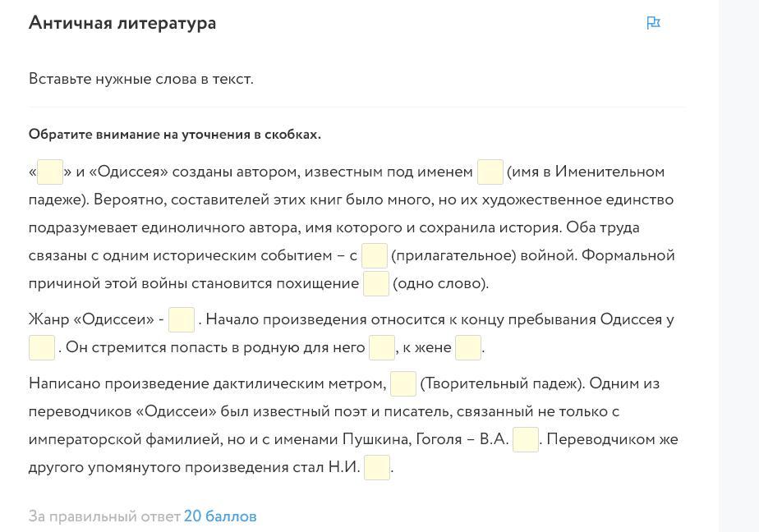
Task: Click the blank before «Он стремится попасть»
Action: pyautogui.click(x=42, y=347)
